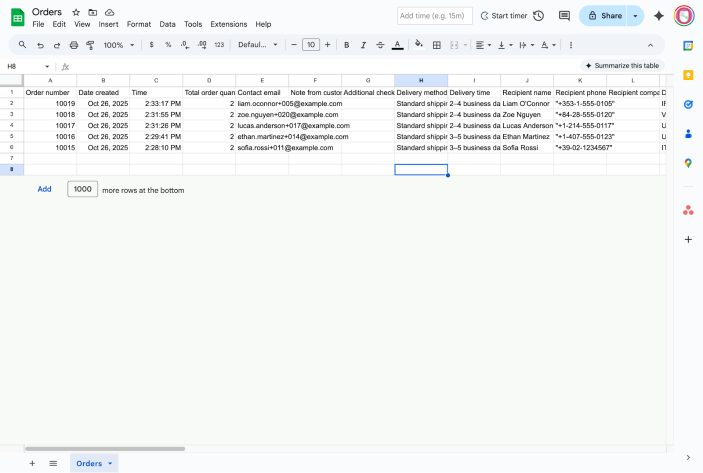Toggle strikethrough formatting

380,45
